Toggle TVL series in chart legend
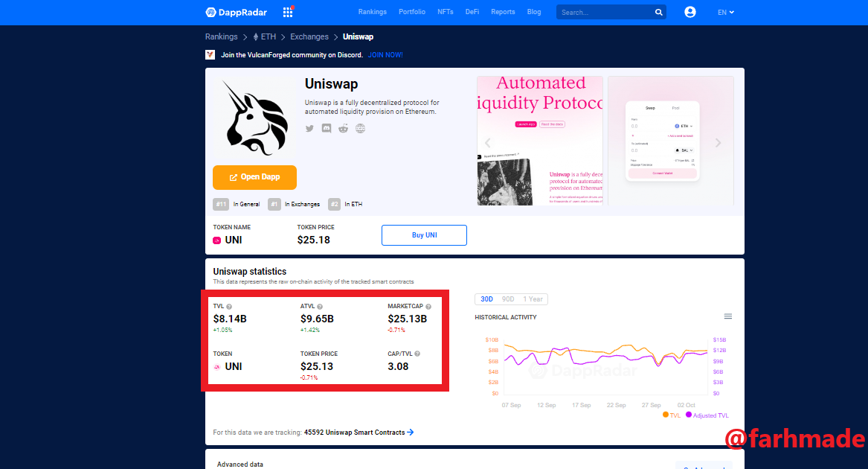Screen dimensions: 868x469 pos(672,415)
